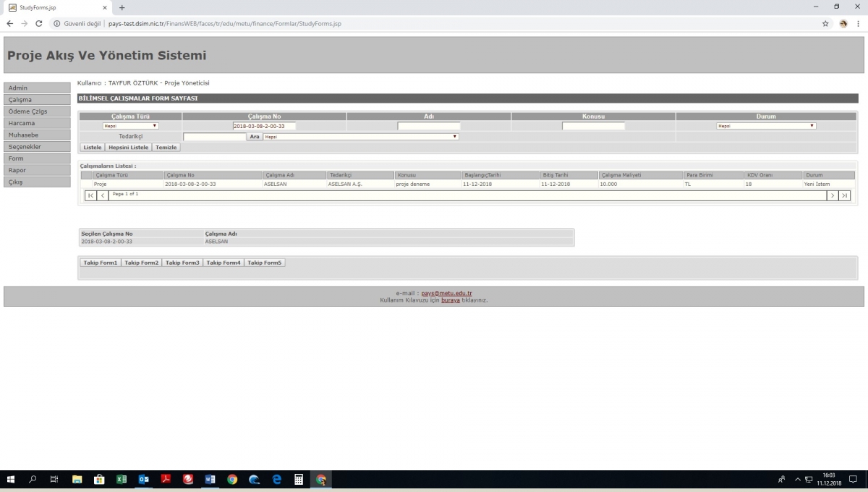Open the Tedarikçi supplier dropdown list
868x492 pixels.
[360, 137]
